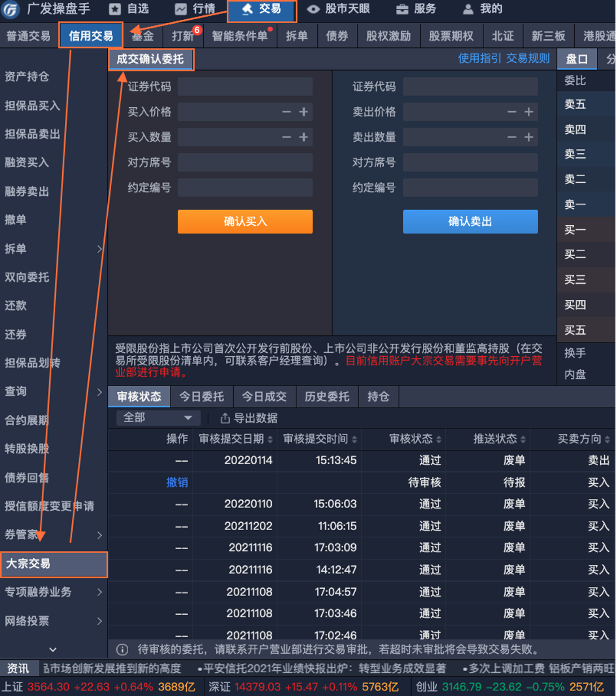Viewport: 616px width, 696px height.
Task: View the 今日成交 tab
Action: [x=264, y=397]
